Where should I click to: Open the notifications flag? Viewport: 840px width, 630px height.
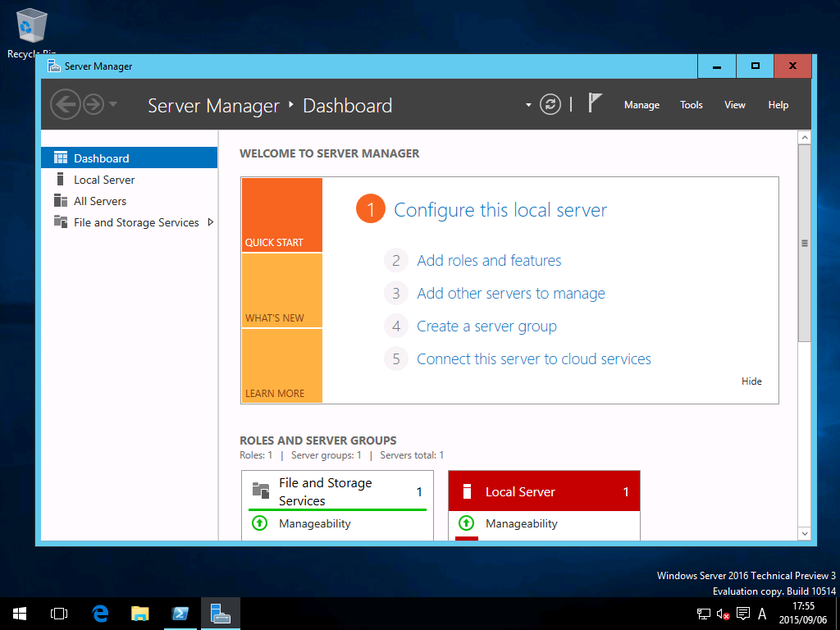pyautogui.click(x=596, y=103)
